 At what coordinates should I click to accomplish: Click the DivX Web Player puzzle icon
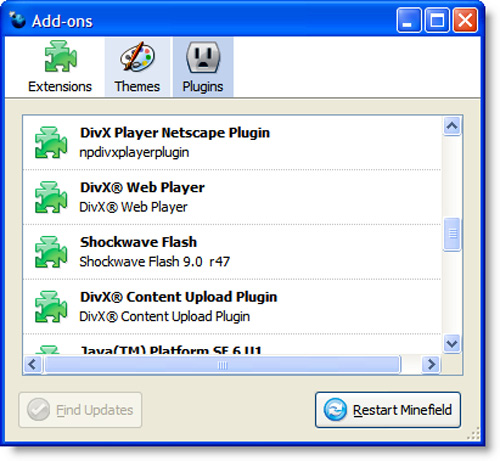coord(51,197)
